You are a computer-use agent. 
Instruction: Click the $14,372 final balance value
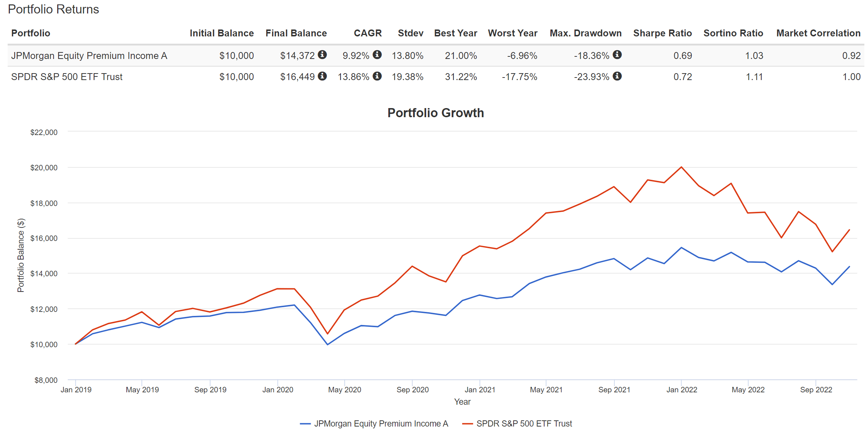[297, 56]
